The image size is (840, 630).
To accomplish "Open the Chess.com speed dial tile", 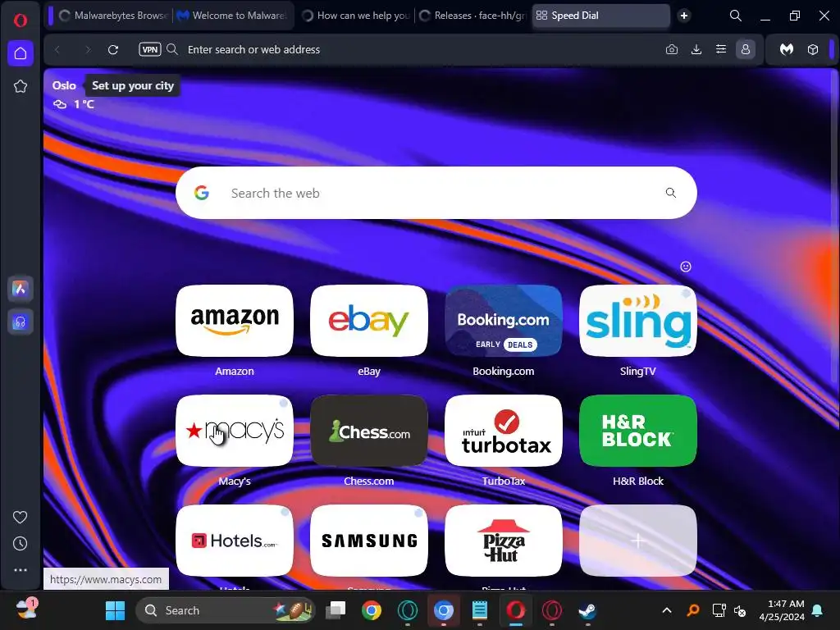I will 369,431.
